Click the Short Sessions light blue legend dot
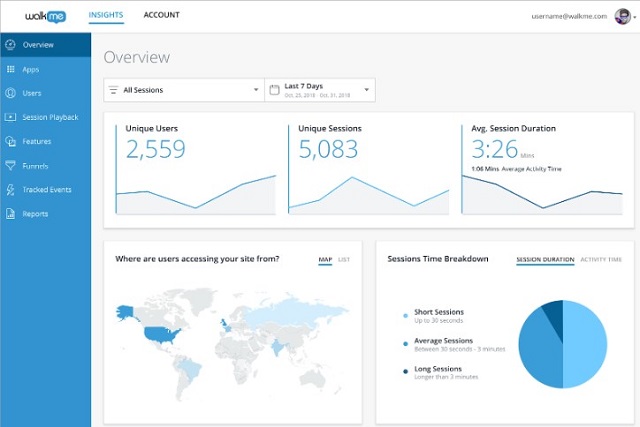This screenshot has width=640, height=427. (405, 316)
